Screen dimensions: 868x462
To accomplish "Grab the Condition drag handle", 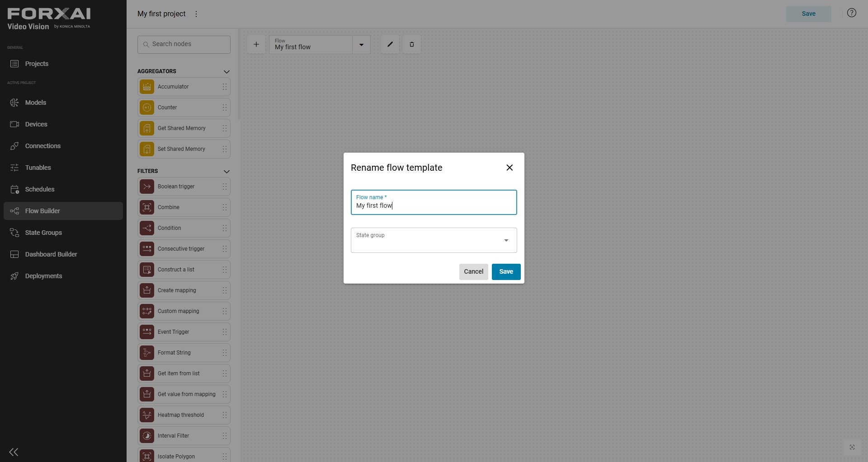I will (x=225, y=228).
